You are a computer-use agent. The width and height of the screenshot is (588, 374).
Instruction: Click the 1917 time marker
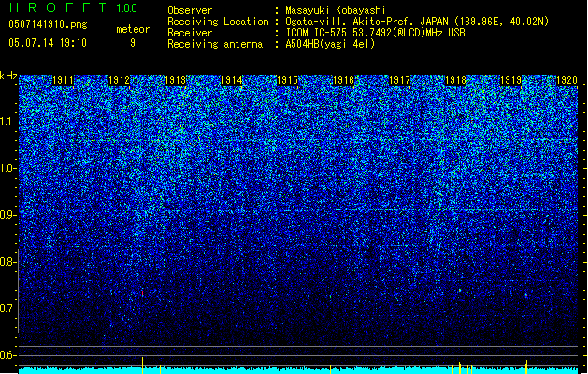pyautogui.click(x=400, y=80)
